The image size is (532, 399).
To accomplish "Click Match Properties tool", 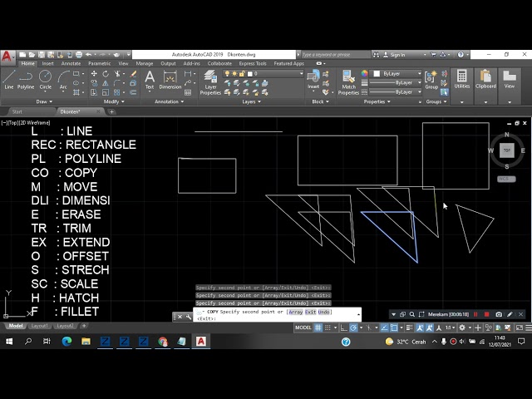I will [348, 82].
